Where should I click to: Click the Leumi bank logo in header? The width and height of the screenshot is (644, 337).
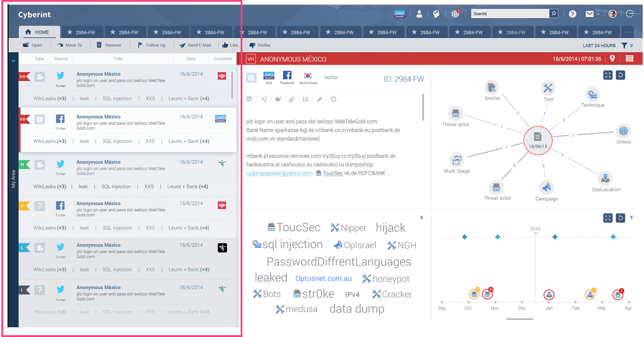tap(399, 14)
